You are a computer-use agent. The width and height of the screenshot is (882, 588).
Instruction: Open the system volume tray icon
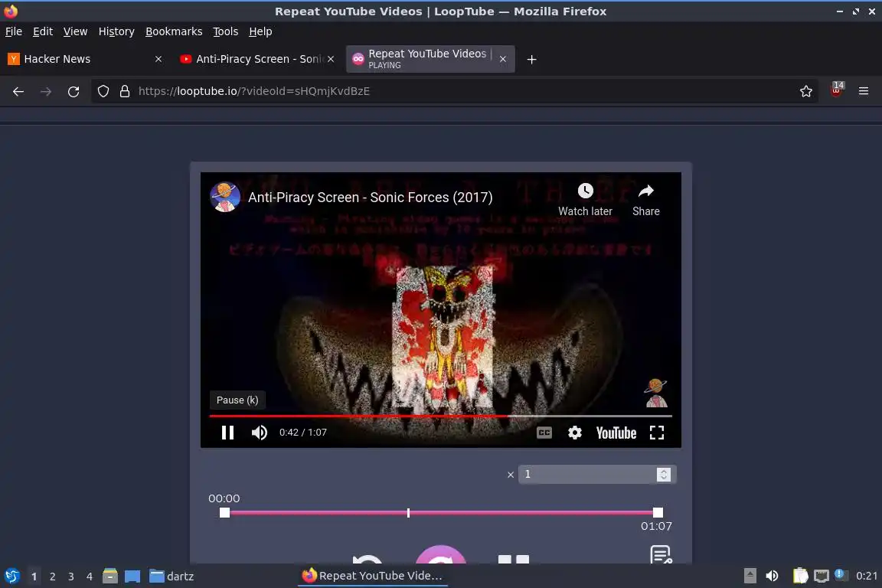[x=773, y=576]
